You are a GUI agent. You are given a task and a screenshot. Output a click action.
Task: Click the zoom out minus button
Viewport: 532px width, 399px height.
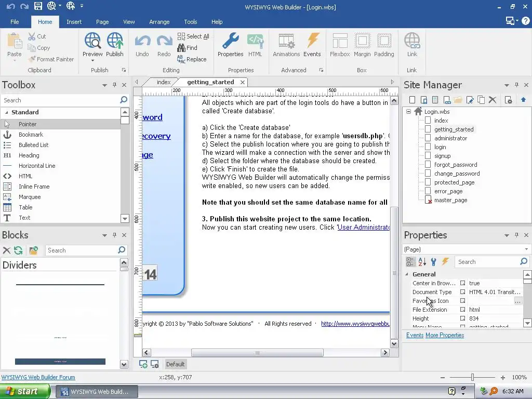click(x=443, y=377)
